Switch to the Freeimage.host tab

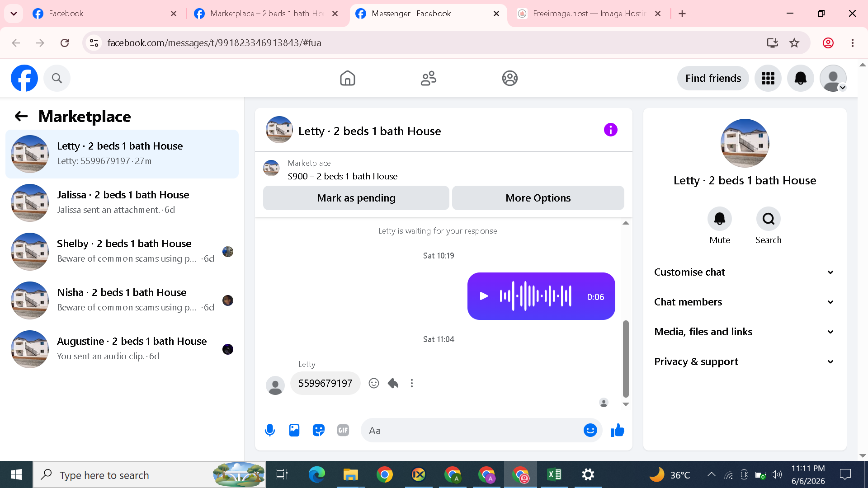[x=589, y=14]
